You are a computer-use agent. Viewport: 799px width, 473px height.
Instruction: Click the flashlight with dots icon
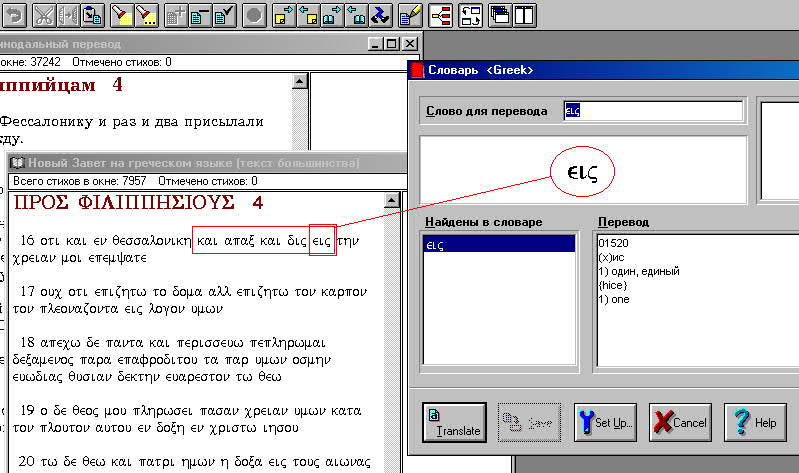click(x=146, y=15)
